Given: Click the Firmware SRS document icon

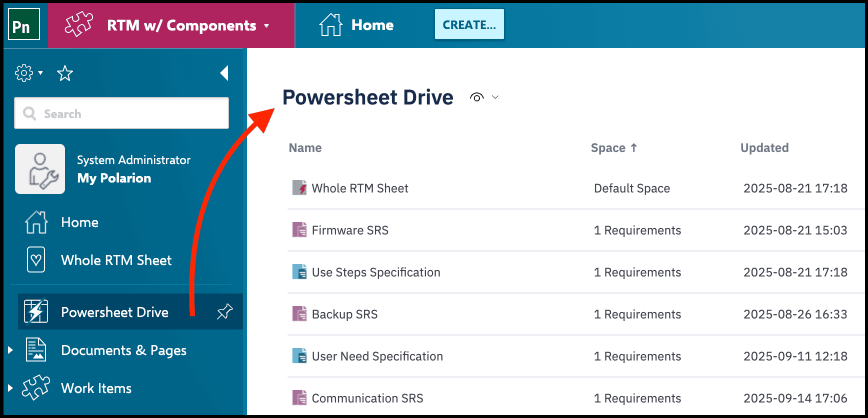Looking at the screenshot, I should tap(299, 229).
